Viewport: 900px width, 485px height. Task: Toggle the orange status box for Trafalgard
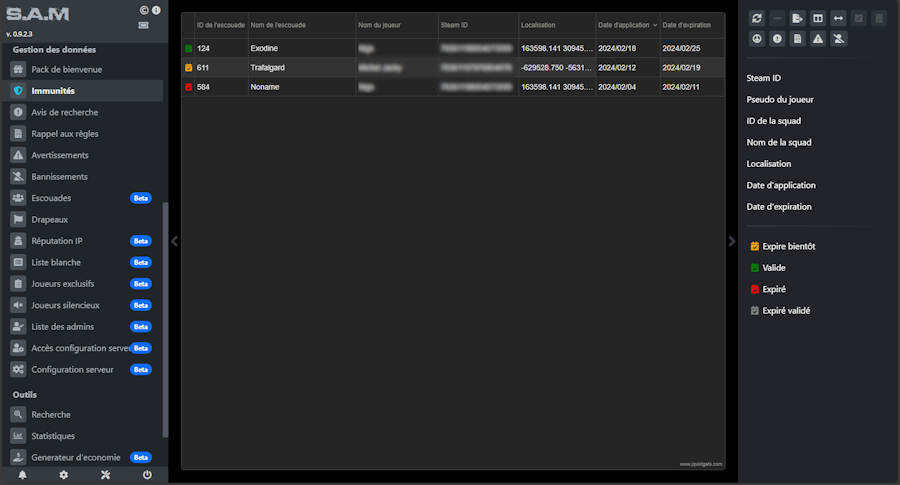click(189, 68)
